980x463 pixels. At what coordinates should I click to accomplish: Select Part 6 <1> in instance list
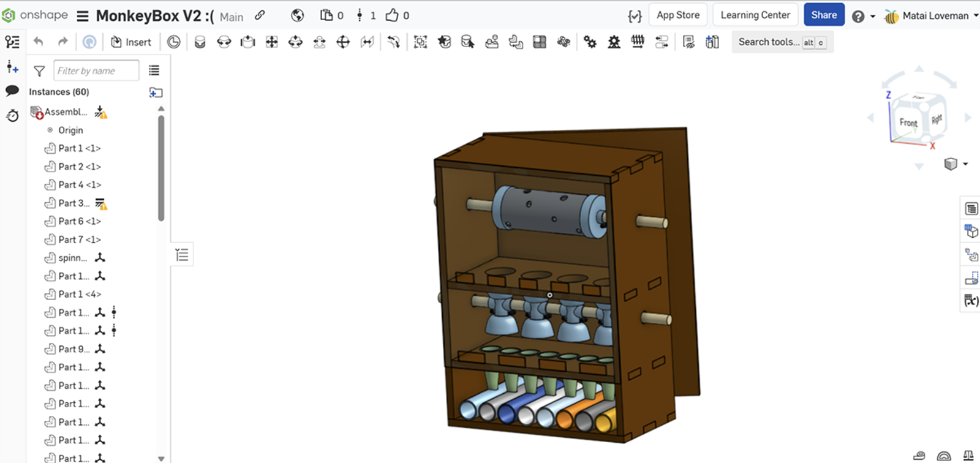[x=80, y=221]
